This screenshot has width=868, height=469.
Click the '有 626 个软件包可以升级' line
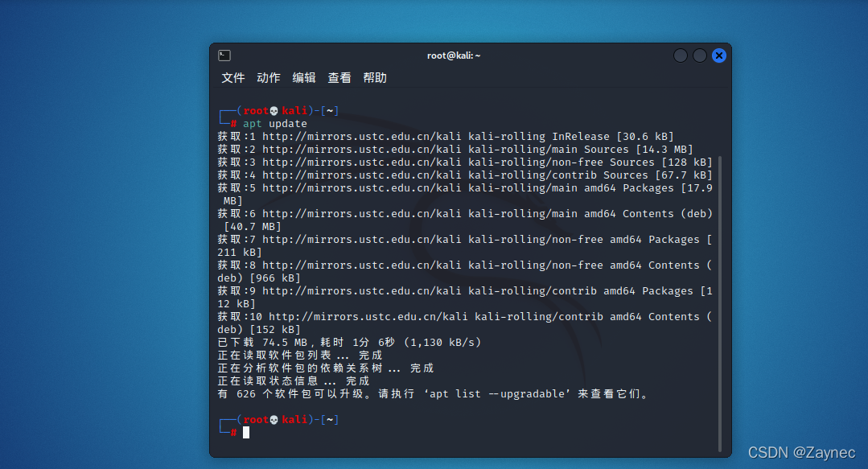(x=433, y=393)
